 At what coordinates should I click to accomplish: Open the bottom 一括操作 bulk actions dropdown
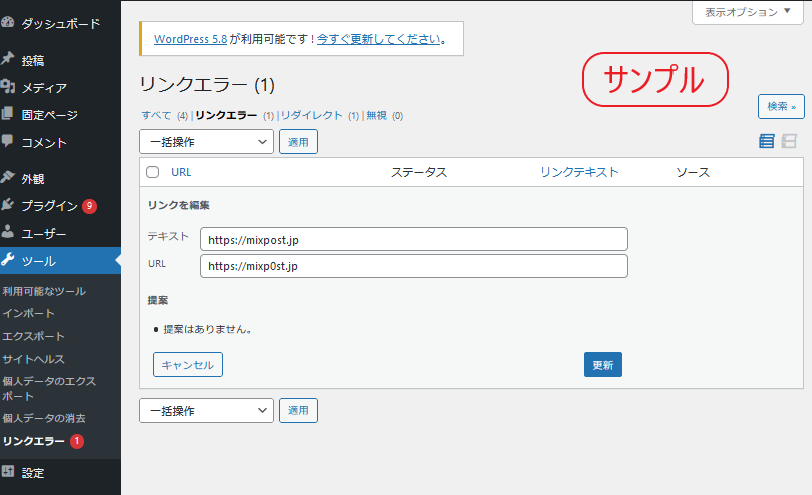206,411
